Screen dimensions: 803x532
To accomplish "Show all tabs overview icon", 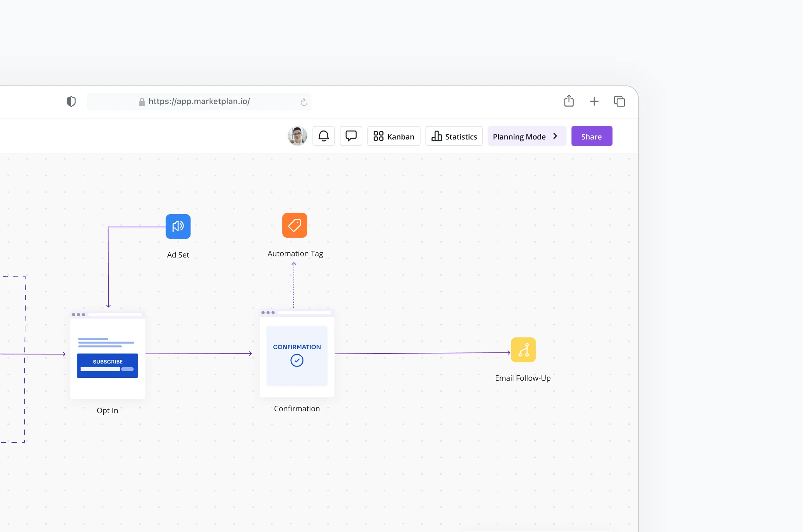I will (x=620, y=102).
